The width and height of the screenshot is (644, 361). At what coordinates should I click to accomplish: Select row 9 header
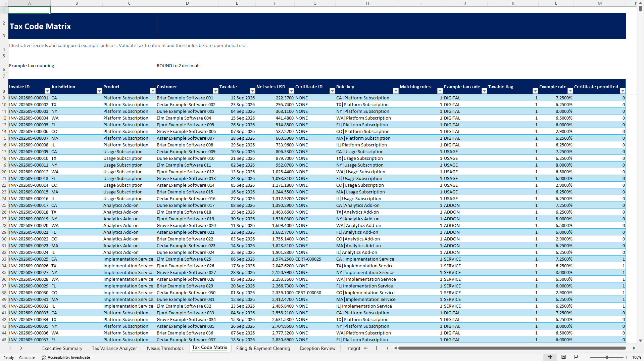click(x=4, y=98)
